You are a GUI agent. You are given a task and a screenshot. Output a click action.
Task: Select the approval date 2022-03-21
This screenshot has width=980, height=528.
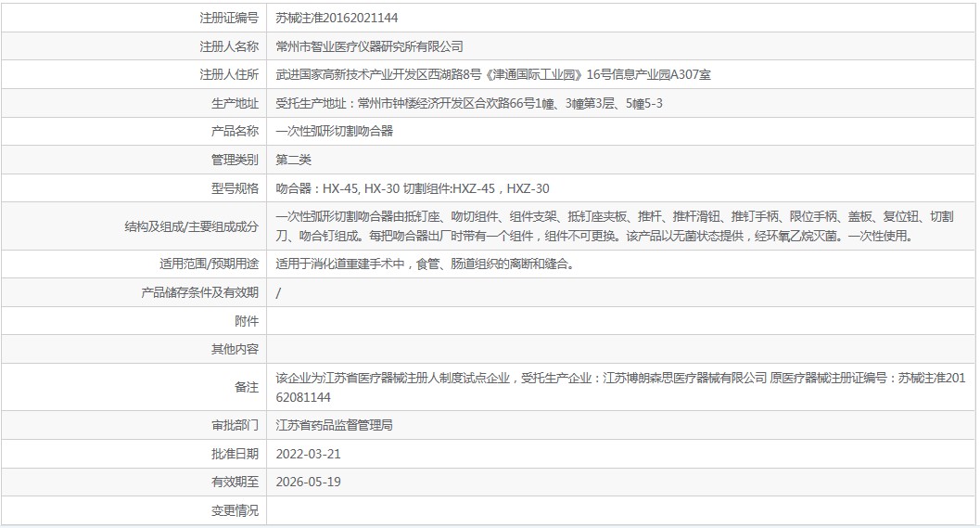click(308, 454)
